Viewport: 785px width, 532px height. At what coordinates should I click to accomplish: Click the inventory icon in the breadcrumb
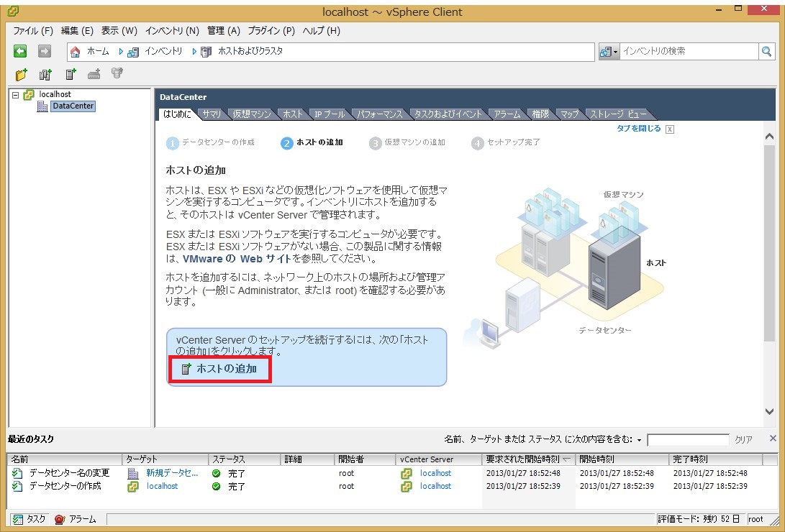point(133,52)
